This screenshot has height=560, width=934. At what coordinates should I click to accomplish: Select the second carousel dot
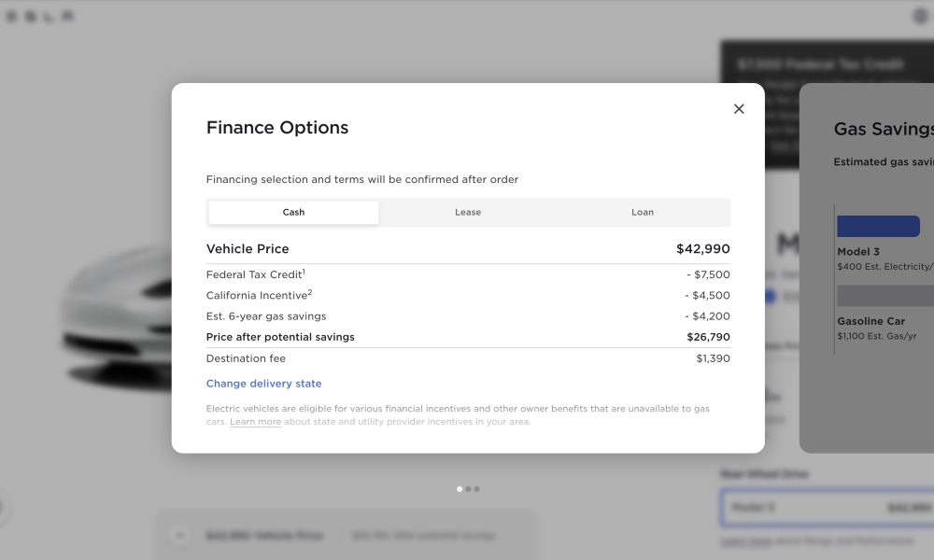click(x=468, y=489)
